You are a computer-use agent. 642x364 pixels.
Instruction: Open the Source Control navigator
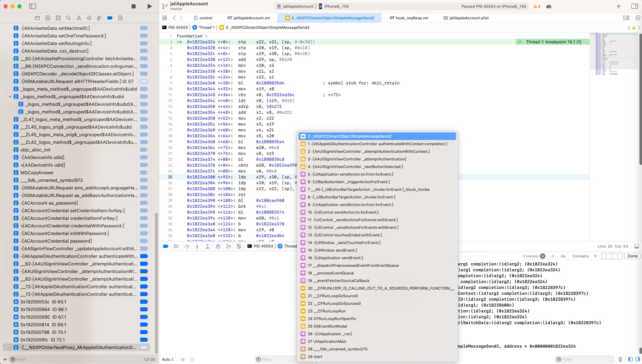(x=48, y=18)
